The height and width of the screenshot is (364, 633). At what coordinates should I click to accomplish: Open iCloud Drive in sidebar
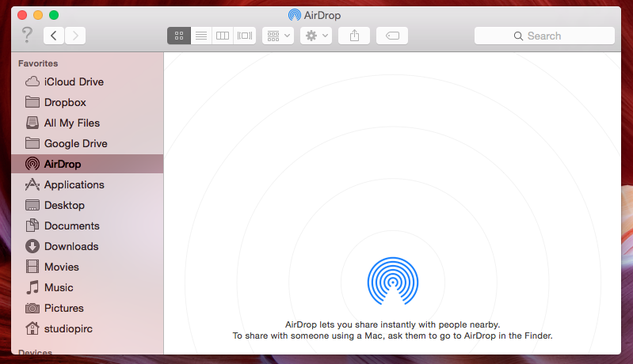coord(87,82)
